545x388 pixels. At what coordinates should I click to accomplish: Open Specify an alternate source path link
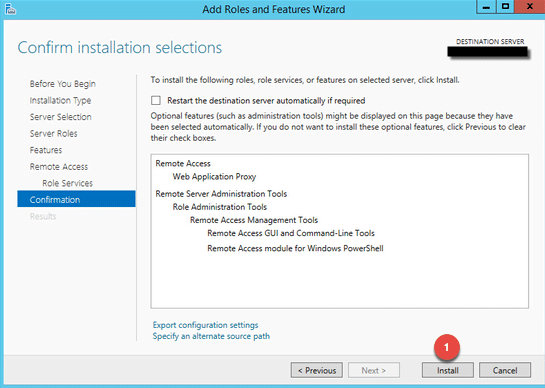(211, 336)
